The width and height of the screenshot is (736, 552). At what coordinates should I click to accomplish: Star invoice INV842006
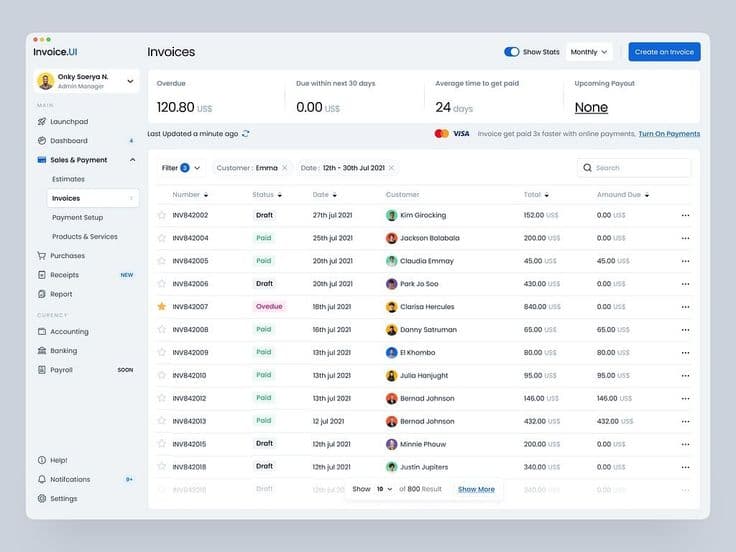(161, 284)
